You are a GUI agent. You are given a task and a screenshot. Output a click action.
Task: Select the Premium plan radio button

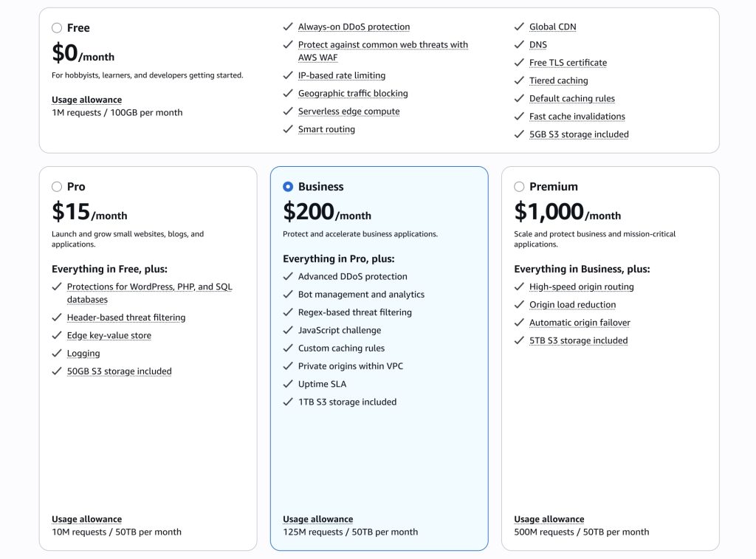(x=519, y=187)
